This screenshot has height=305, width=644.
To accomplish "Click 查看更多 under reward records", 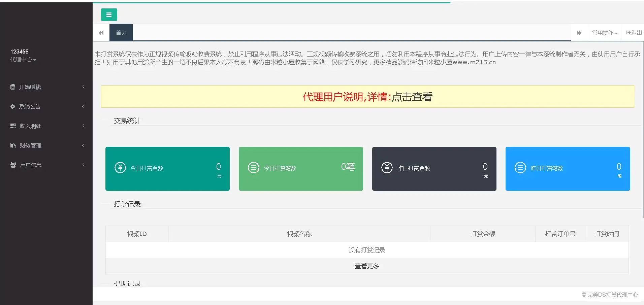I will coord(366,266).
